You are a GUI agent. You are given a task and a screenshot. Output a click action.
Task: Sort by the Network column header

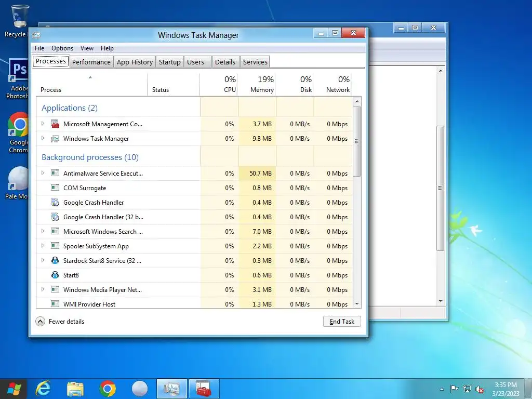332,84
